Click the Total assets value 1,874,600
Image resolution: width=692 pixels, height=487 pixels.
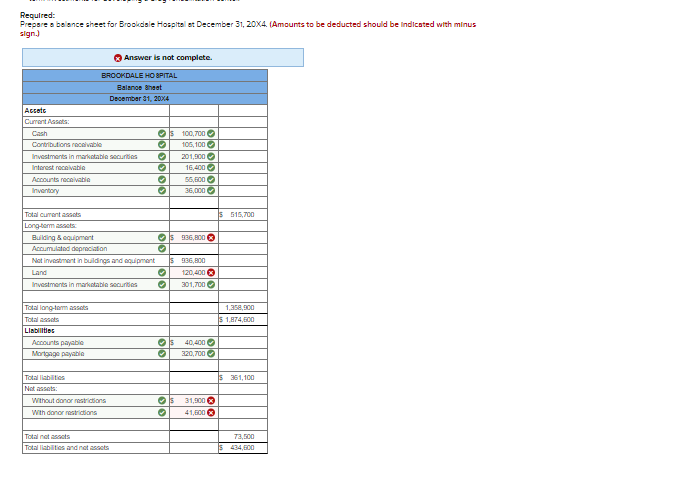pos(240,319)
